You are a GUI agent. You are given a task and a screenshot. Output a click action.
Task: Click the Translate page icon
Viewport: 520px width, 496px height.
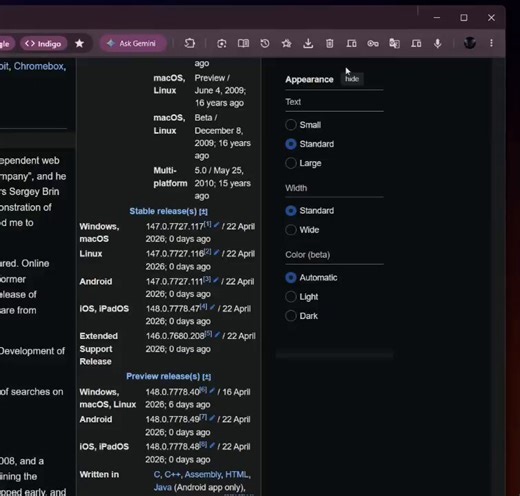click(394, 43)
